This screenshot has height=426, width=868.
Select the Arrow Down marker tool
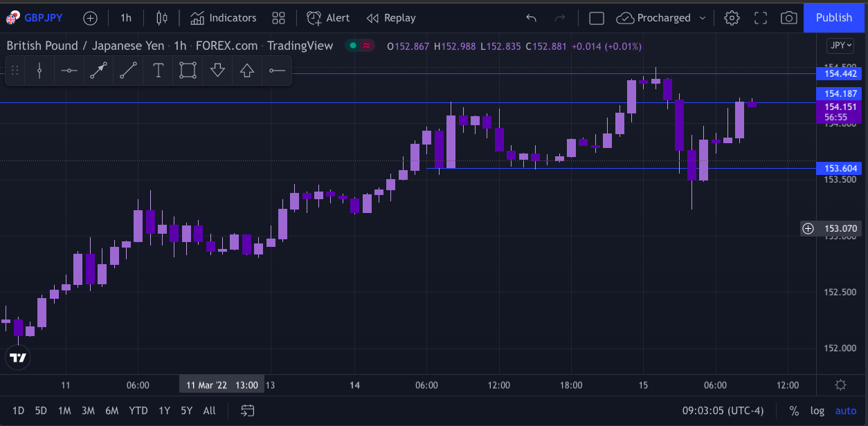pos(217,70)
